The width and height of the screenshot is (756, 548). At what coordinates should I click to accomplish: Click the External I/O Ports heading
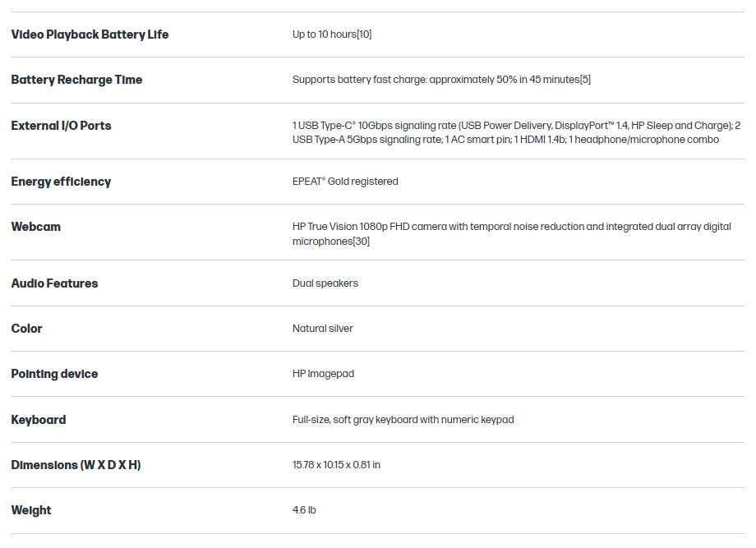(61, 126)
